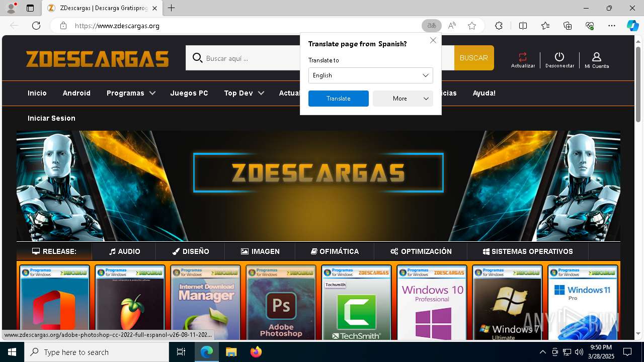This screenshot has width=644, height=362.
Task: Click the blue Translate button
Action: (338, 99)
